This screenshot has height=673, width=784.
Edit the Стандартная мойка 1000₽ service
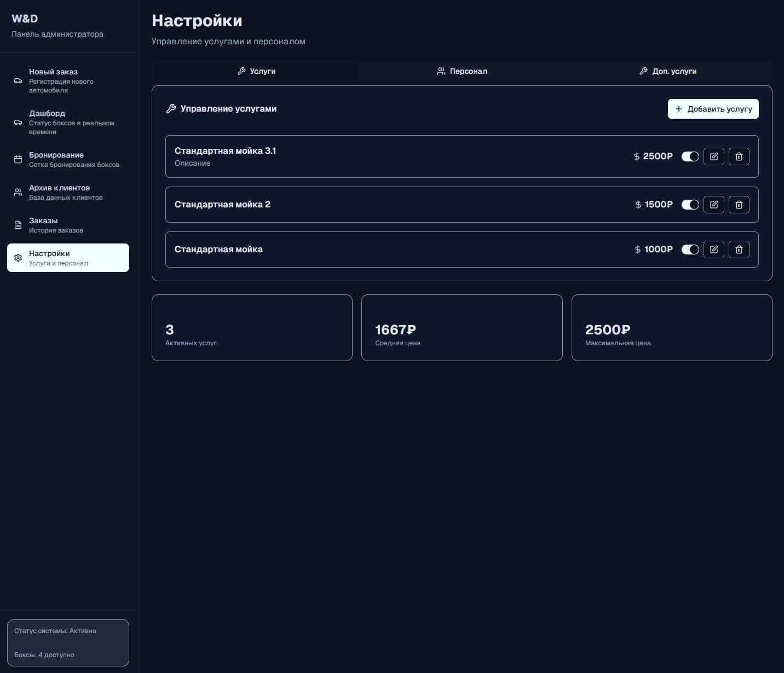(x=713, y=250)
